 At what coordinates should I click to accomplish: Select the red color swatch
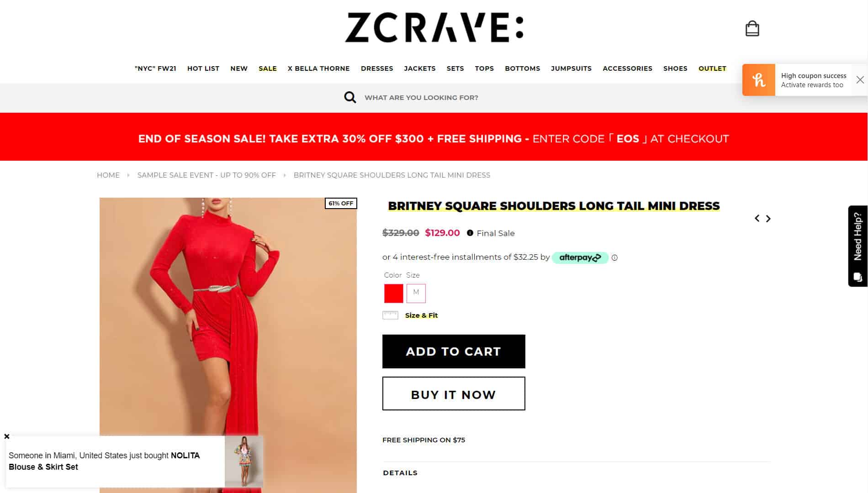[x=393, y=293]
